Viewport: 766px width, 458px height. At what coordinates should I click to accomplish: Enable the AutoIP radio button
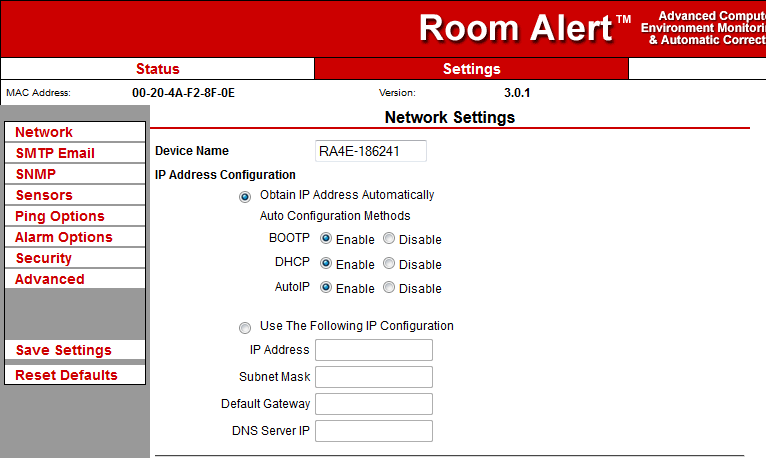point(326,288)
